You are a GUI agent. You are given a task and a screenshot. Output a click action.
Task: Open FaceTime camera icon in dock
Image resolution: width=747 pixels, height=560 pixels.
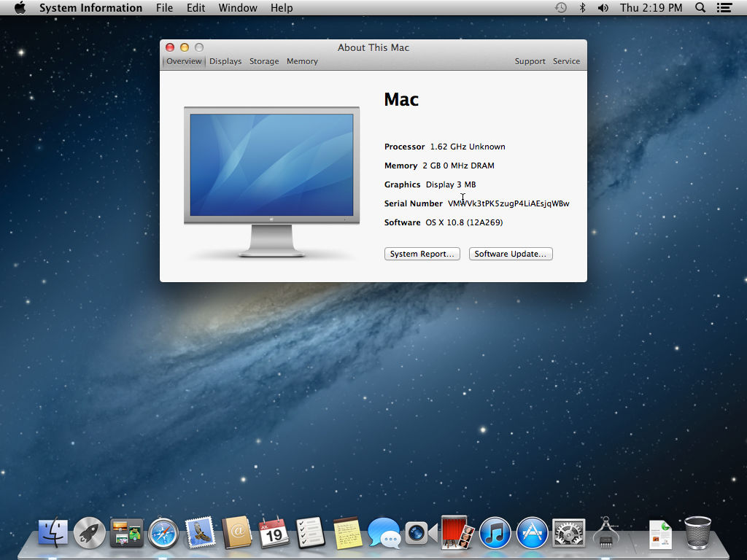coord(421,533)
